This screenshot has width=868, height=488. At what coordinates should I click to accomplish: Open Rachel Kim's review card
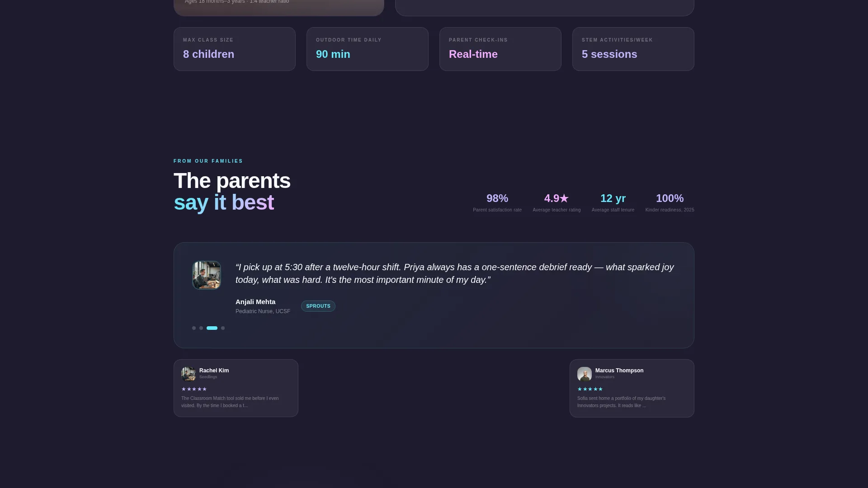[236, 388]
